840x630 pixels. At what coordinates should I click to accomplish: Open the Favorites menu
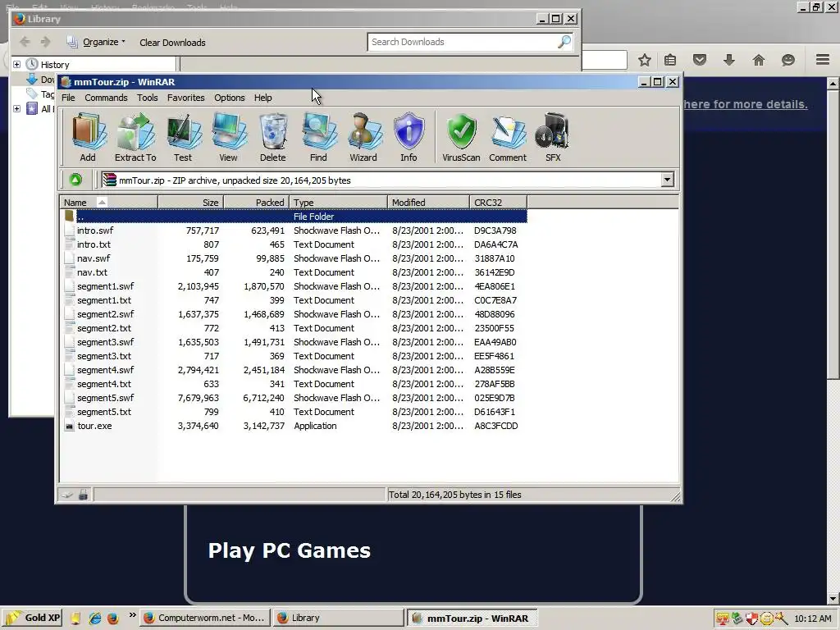tap(186, 98)
